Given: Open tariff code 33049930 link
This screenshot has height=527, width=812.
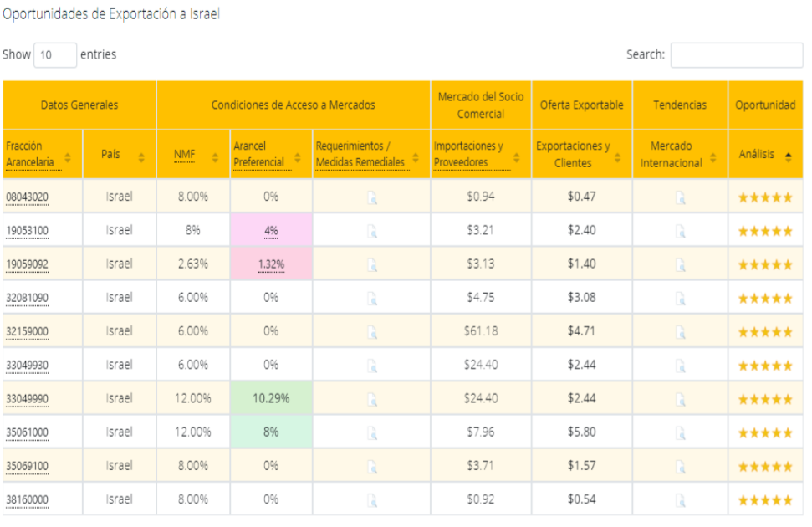Looking at the screenshot, I should pyautogui.click(x=28, y=365).
